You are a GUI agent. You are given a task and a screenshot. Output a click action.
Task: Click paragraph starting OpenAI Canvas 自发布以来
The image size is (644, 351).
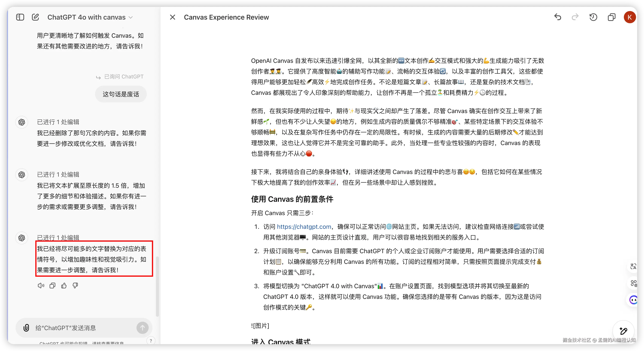tap(397, 77)
